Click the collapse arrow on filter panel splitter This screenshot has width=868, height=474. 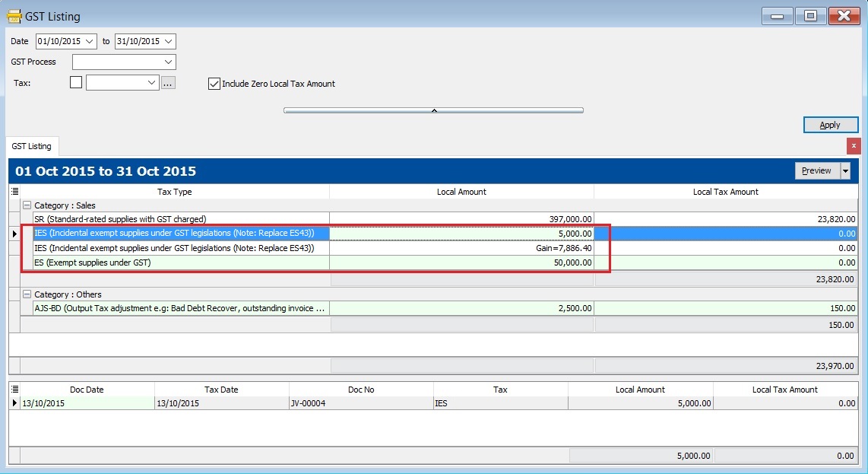pos(433,110)
